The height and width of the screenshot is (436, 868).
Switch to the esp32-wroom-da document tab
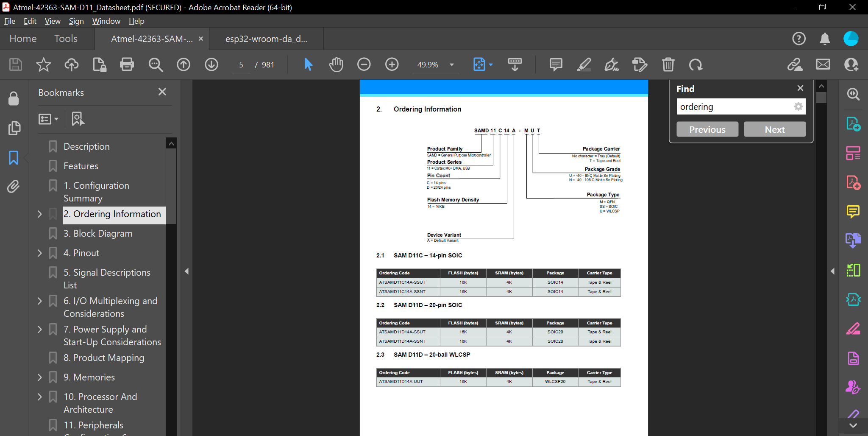click(x=266, y=39)
